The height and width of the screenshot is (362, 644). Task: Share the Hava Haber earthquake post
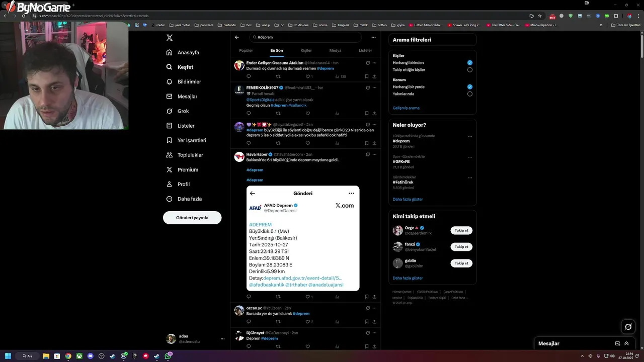pyautogui.click(x=374, y=297)
